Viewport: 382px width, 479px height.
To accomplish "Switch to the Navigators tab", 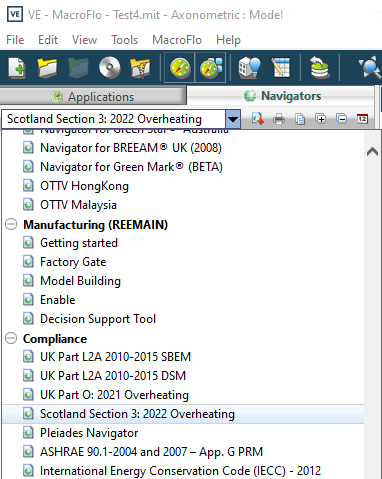I will (x=281, y=96).
